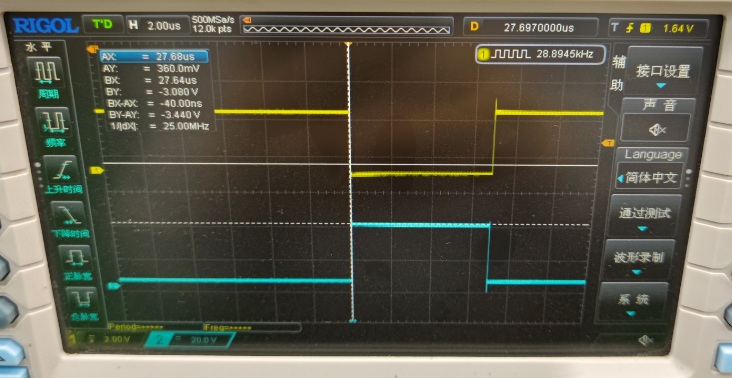Viewport: 732px width, 378px height.
Task: Click the RIGOL logo
Action: (45, 25)
